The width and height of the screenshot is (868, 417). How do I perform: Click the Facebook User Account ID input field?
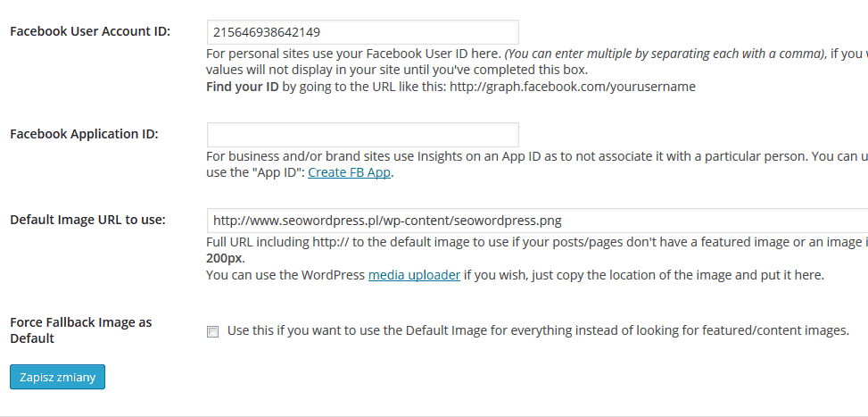click(x=362, y=32)
